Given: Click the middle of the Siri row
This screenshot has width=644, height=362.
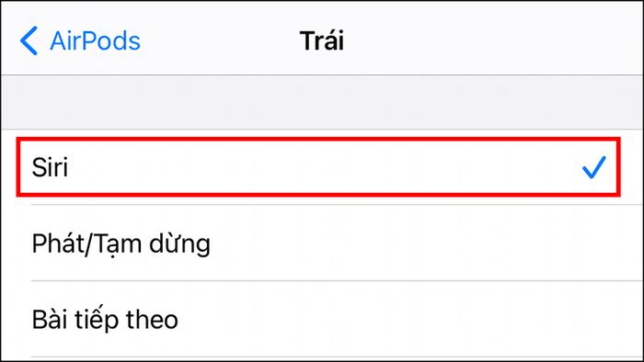Looking at the screenshot, I should 318,167.
